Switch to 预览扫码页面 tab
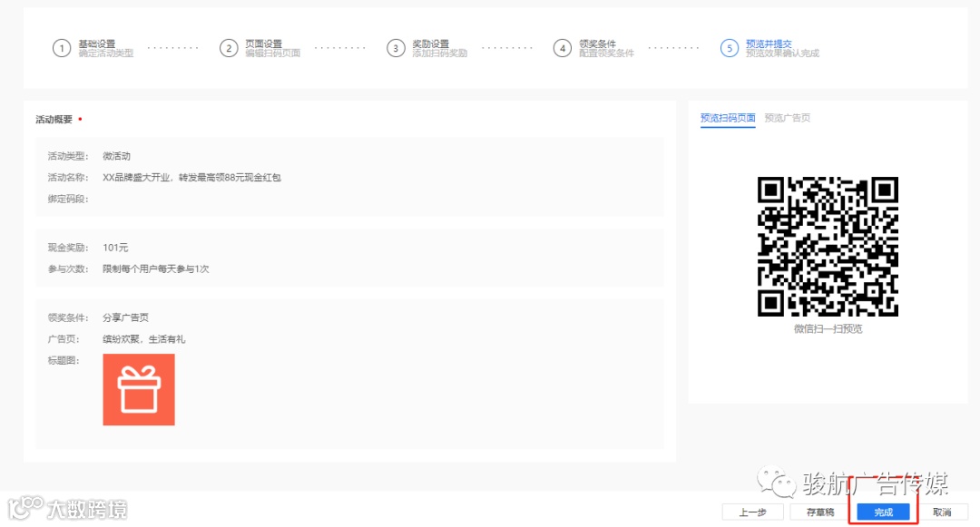The width and height of the screenshot is (980, 527). (x=728, y=117)
